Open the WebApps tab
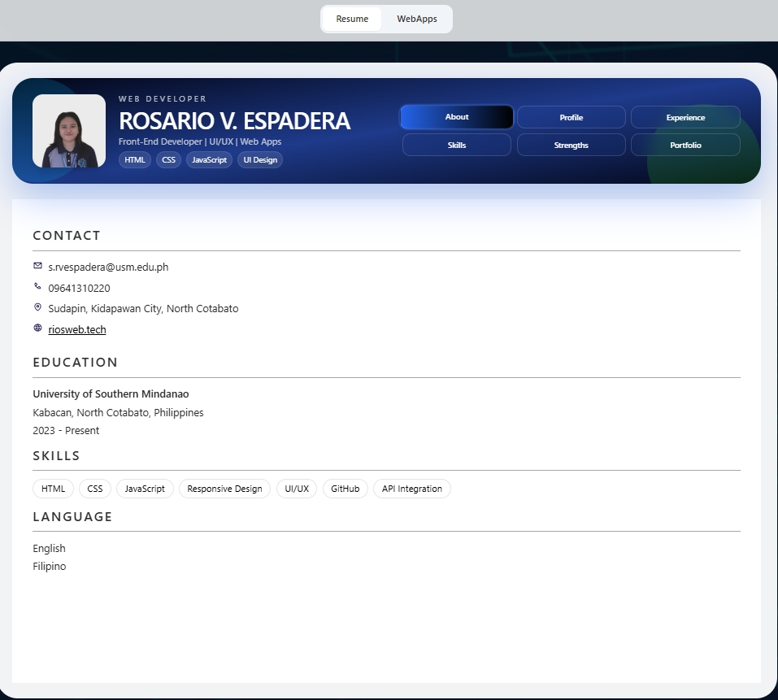Image resolution: width=778 pixels, height=700 pixels. pos(417,19)
